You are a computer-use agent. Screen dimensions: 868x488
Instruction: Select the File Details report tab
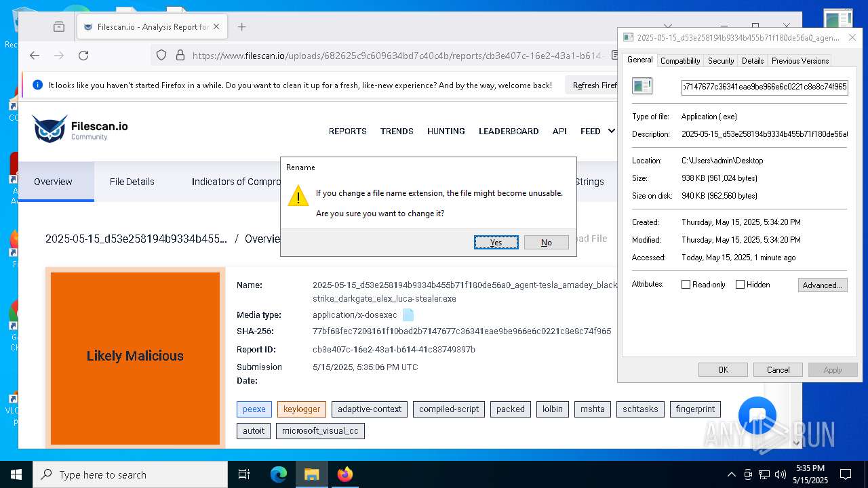click(x=132, y=182)
